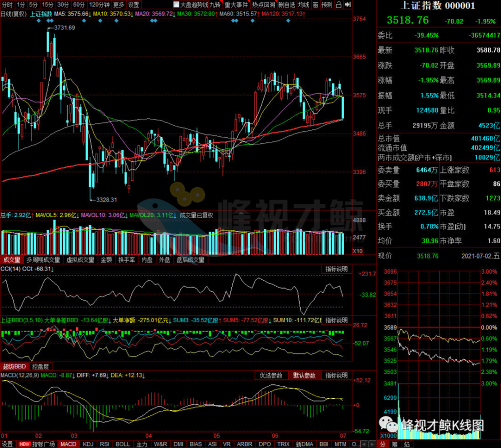This screenshot has height=448, width=501.
Task: Expand 更多 time period options
Action: point(118,5)
